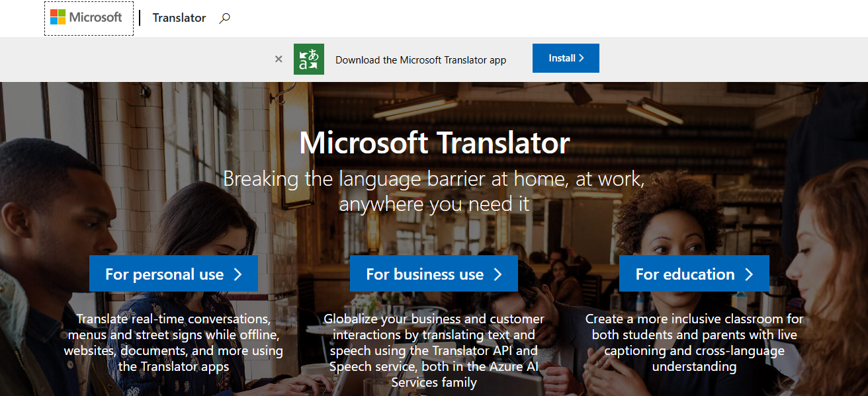Open the search magnifier icon
The image size is (868, 396).
[224, 19]
